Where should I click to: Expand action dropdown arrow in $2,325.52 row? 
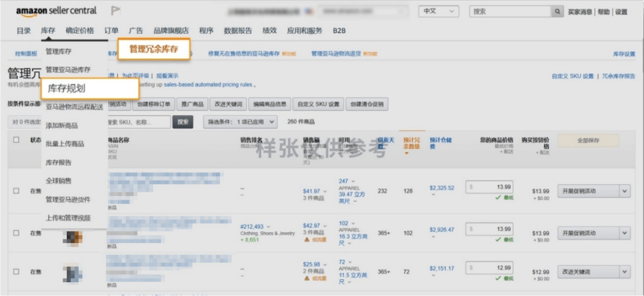[625, 191]
